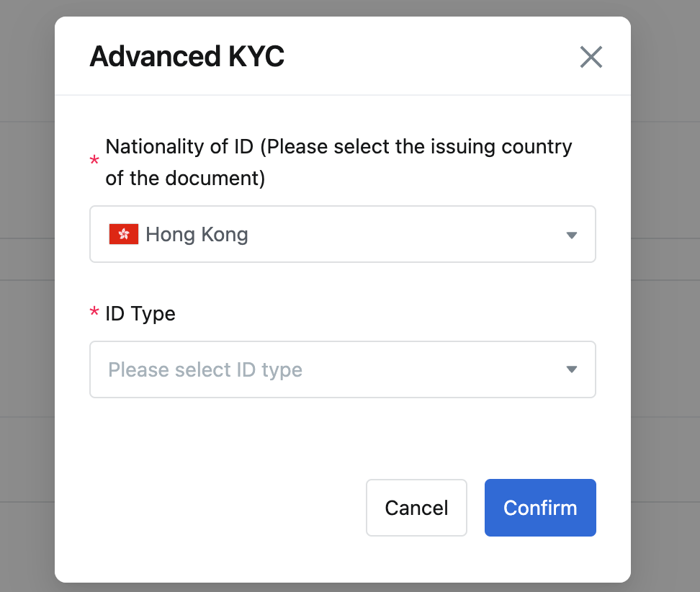Click the red asterisk beside Nationality label

coord(94,161)
